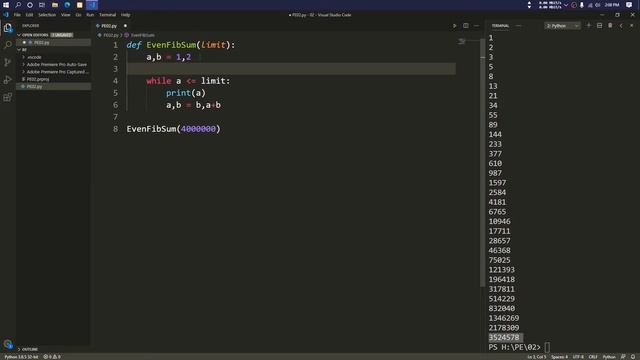The width and height of the screenshot is (640, 360).
Task: Open the Terminal menu
Action: click(x=107, y=15)
